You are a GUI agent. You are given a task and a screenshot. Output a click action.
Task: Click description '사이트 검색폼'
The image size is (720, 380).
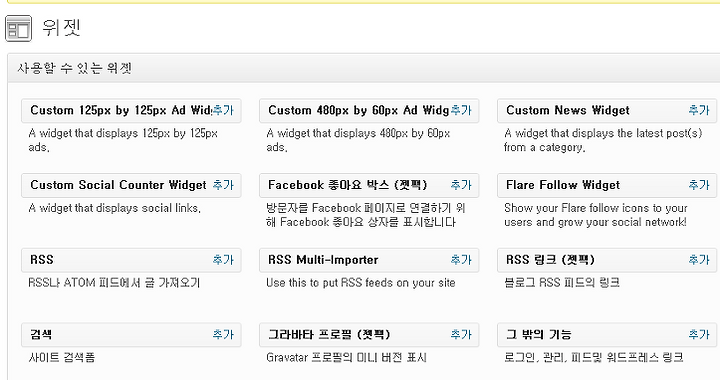pyautogui.click(x=62, y=358)
